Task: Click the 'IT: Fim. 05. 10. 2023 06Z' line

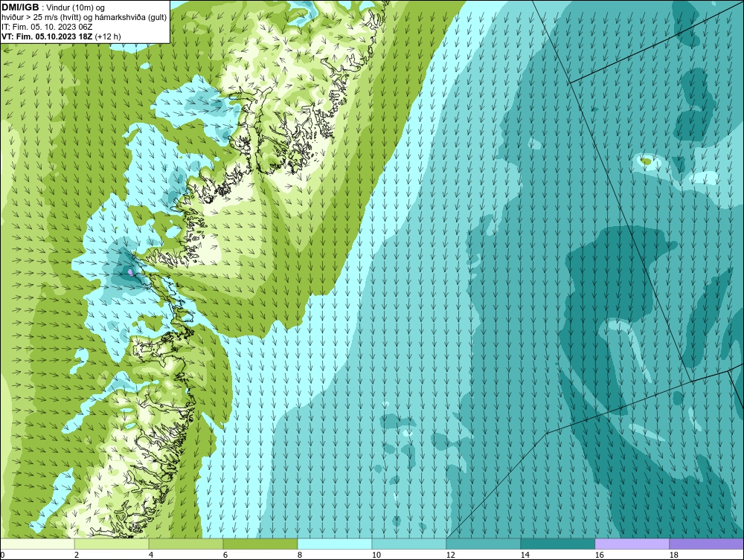Action: coord(47,27)
